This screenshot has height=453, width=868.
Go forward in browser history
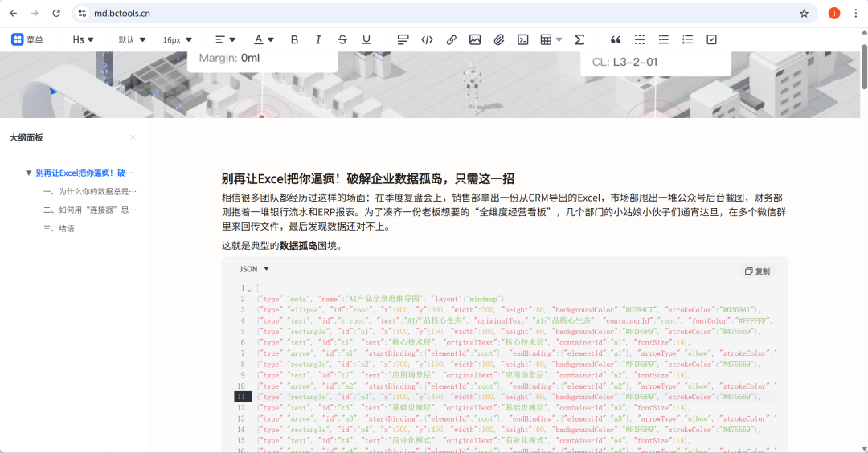35,14
